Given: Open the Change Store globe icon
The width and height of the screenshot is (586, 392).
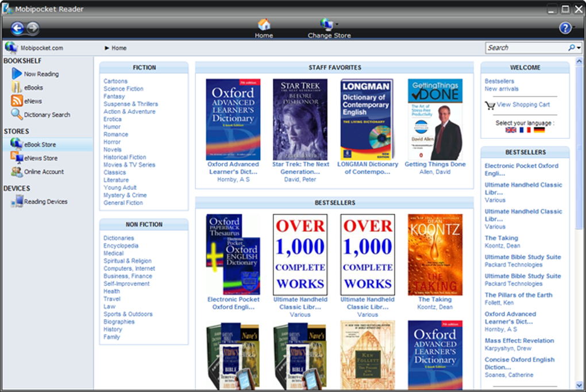Looking at the screenshot, I should point(327,24).
